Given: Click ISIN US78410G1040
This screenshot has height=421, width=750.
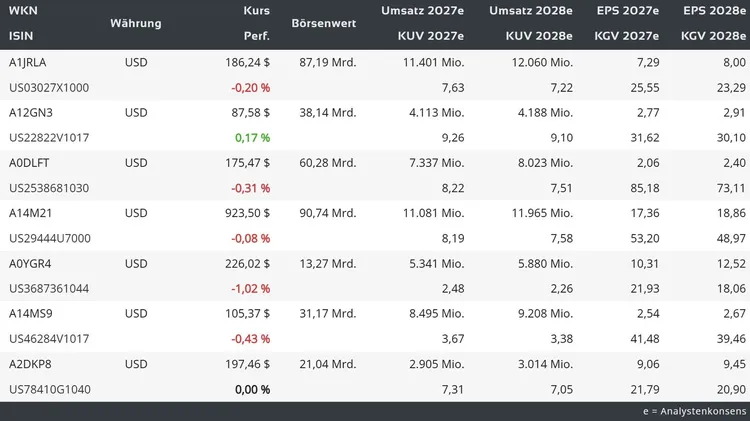Looking at the screenshot, I should click(49, 389).
